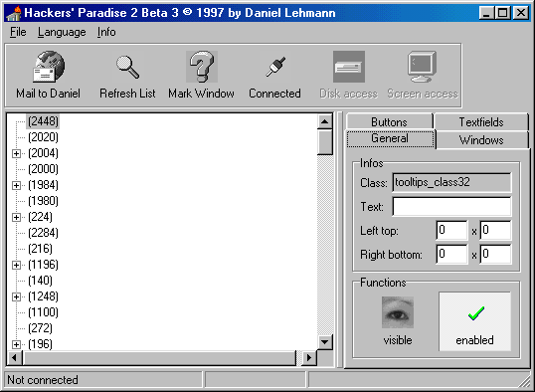This screenshot has width=535, height=392.
Task: Close the Hackers' Paradise window
Action: pyautogui.click(x=521, y=13)
